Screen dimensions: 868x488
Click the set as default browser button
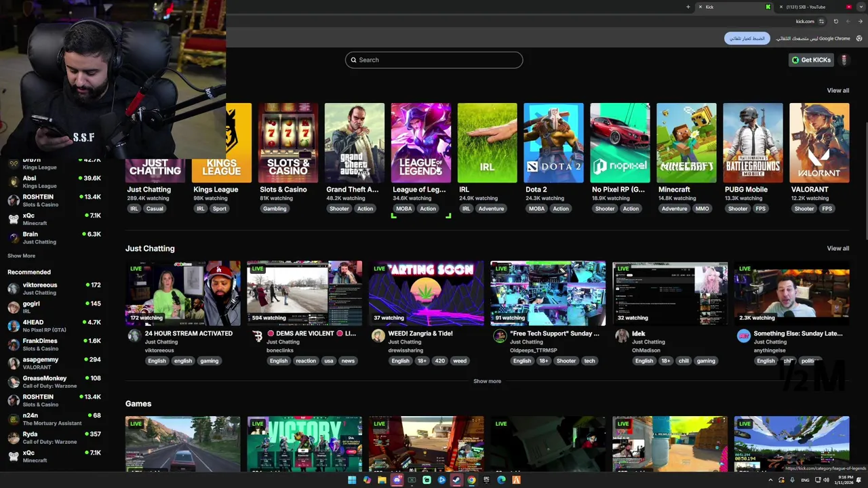click(x=747, y=39)
